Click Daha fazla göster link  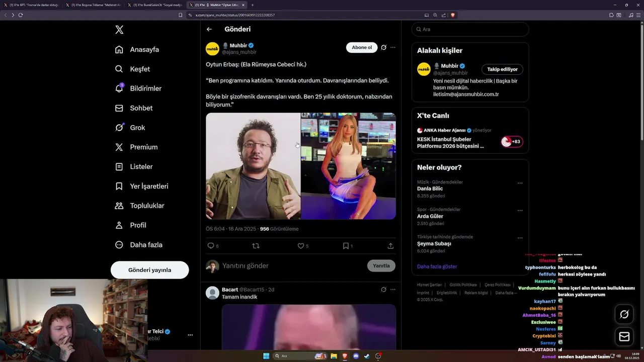coord(437,266)
